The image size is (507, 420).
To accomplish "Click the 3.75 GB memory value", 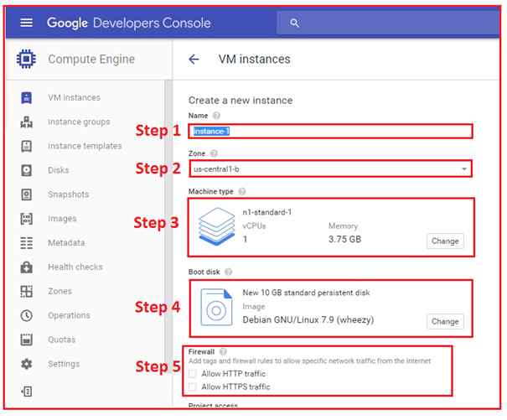I will [344, 240].
